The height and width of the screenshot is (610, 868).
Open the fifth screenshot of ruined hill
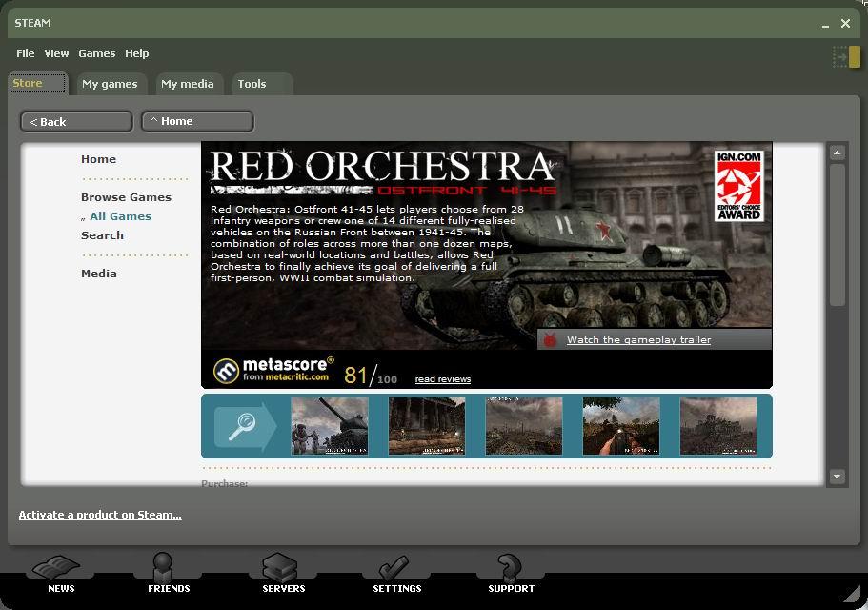tap(718, 426)
